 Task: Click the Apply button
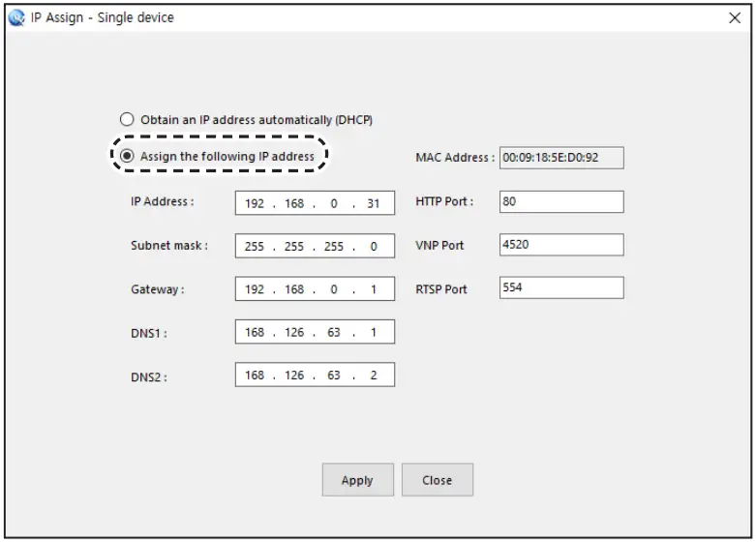tap(357, 480)
